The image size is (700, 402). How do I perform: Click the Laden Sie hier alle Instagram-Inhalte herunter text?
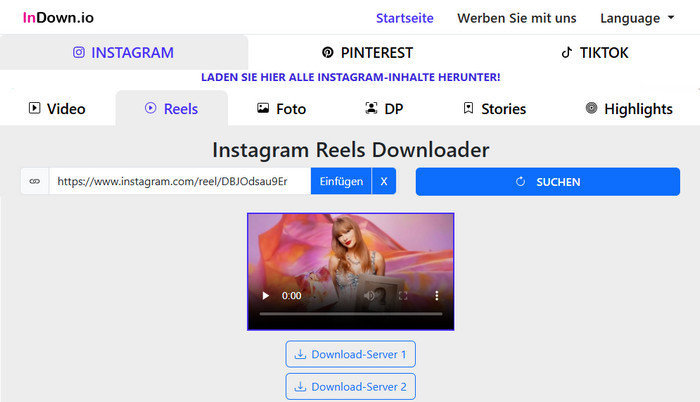click(350, 77)
